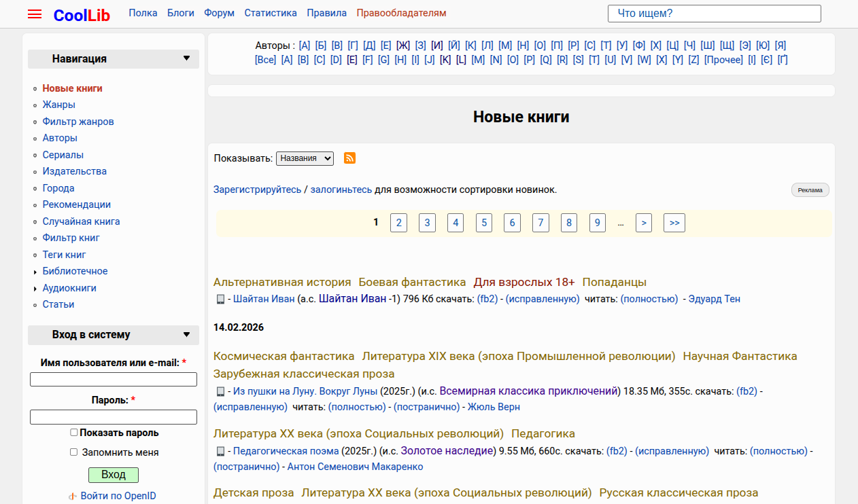
Task: Open the Показывать dropdown with Названия
Action: tap(305, 158)
